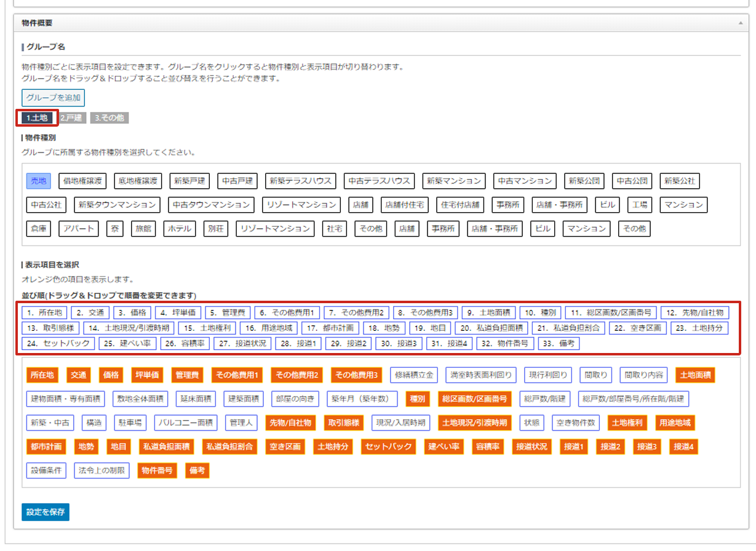Image resolution: width=756 pixels, height=551 pixels.
Task: Enable the 満室時表面利回り display item
Action: point(480,375)
